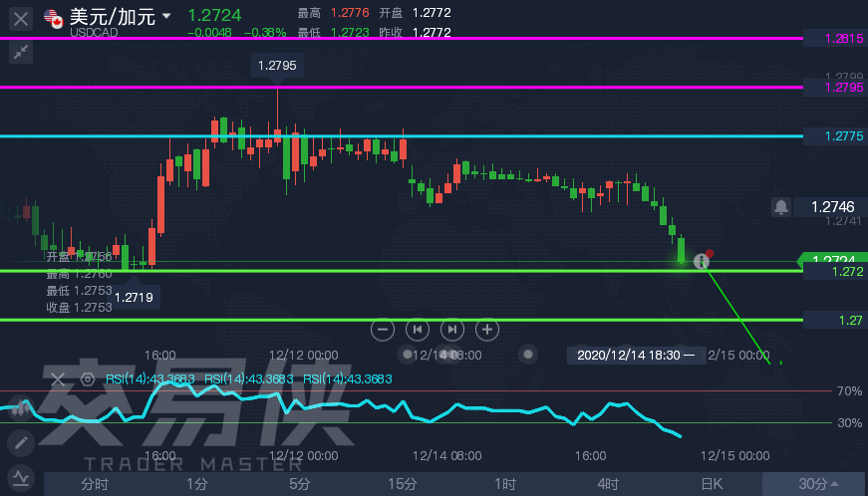Image resolution: width=868 pixels, height=496 pixels.
Task: Click the 美元/加元 pair name
Action: point(113,17)
